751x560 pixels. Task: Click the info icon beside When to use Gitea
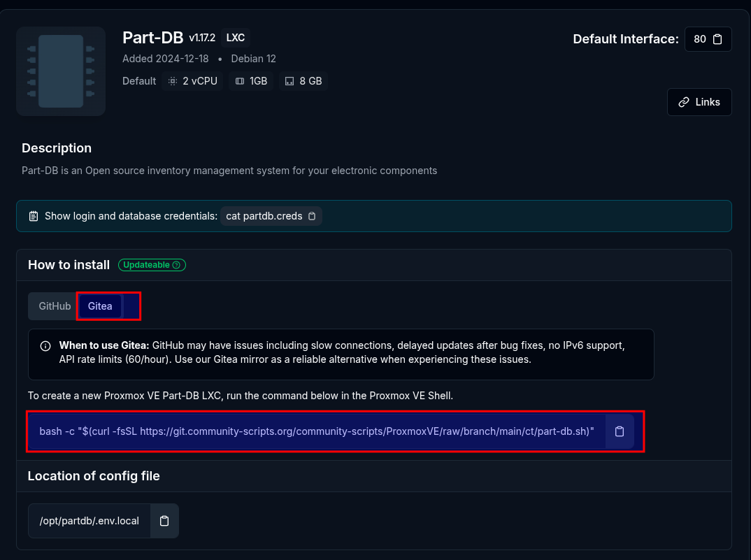[45, 346]
